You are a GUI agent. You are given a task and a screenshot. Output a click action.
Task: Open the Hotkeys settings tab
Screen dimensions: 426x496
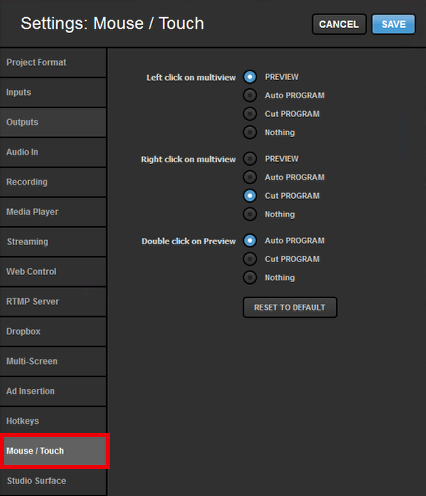coord(53,421)
